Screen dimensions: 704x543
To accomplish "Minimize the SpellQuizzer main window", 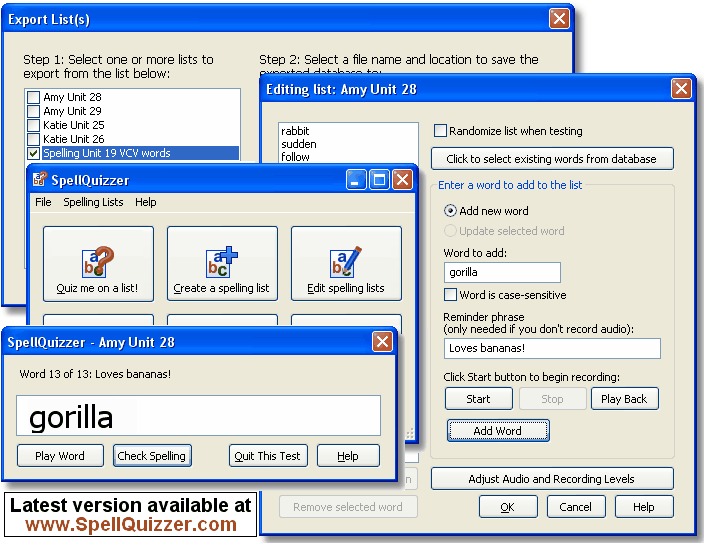I will tap(356, 180).
